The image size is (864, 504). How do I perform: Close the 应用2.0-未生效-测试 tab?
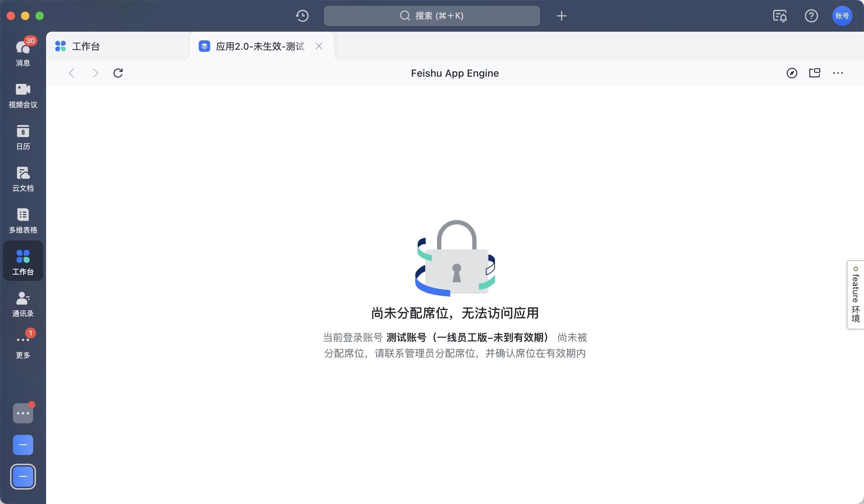pos(319,46)
